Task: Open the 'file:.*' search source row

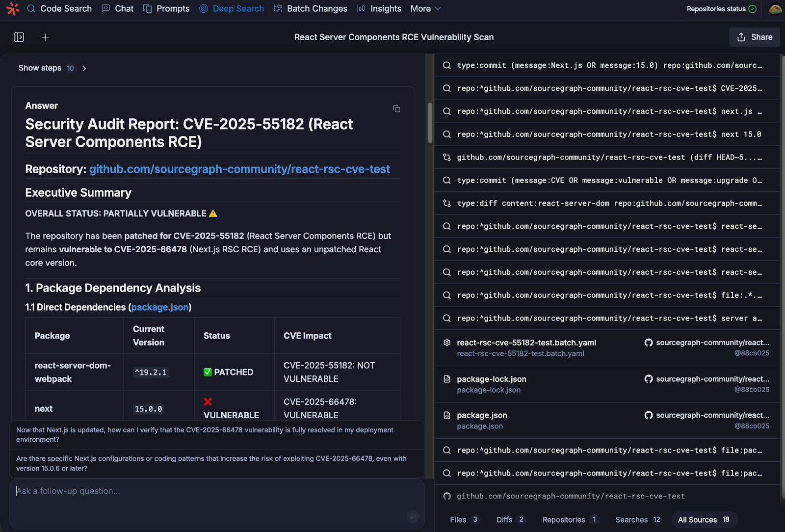Action: click(x=607, y=295)
